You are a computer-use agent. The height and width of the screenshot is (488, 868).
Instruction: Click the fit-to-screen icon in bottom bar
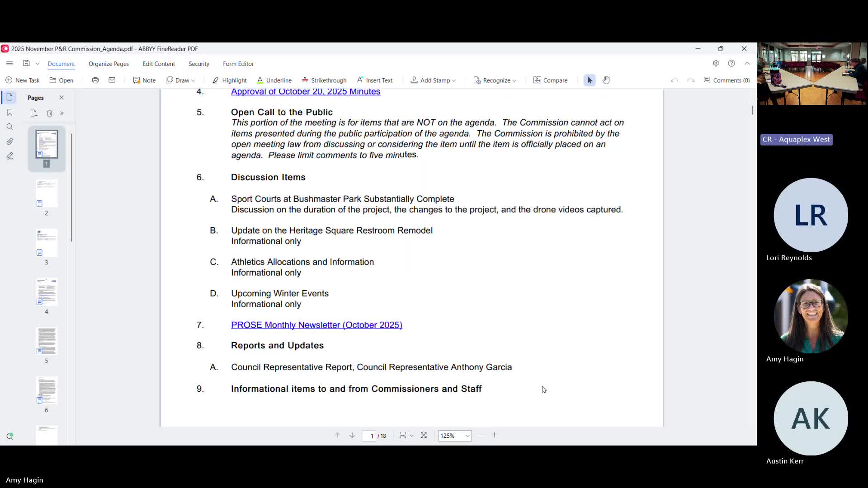point(424,435)
